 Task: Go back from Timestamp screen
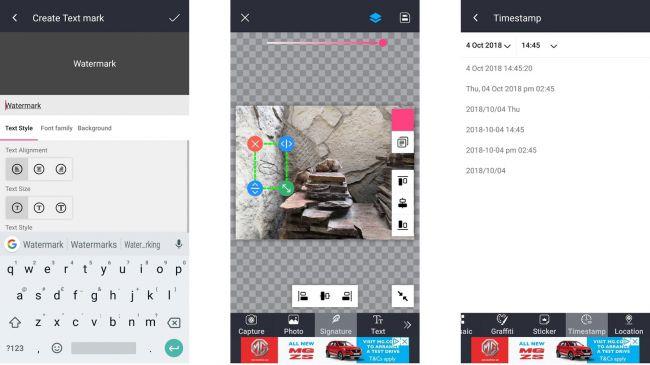click(x=475, y=18)
